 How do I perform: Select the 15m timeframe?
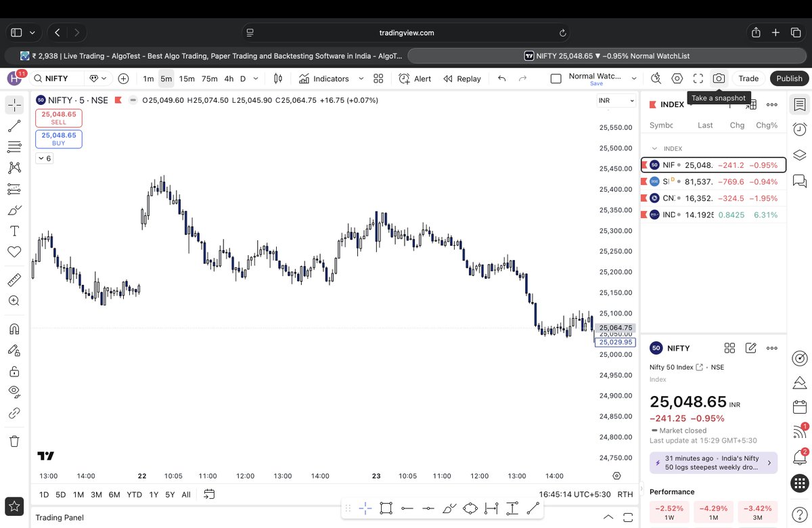(x=187, y=79)
